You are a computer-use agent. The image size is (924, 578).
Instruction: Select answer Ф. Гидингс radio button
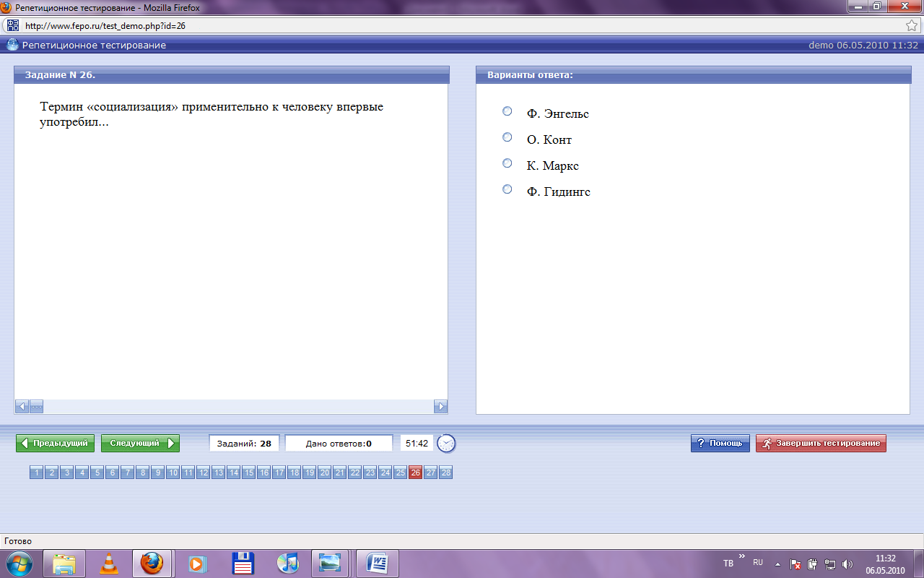507,189
